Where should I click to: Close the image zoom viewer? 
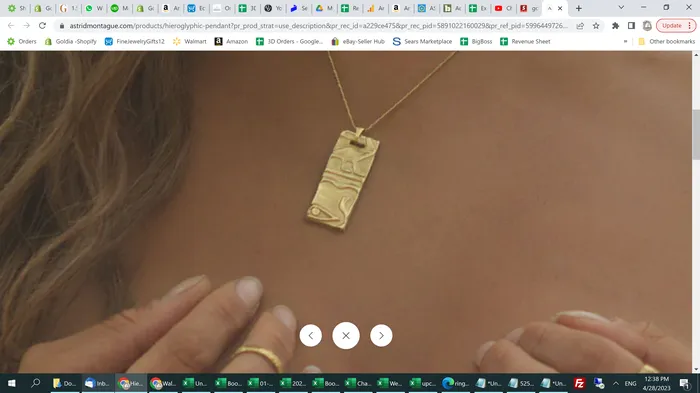[346, 335]
